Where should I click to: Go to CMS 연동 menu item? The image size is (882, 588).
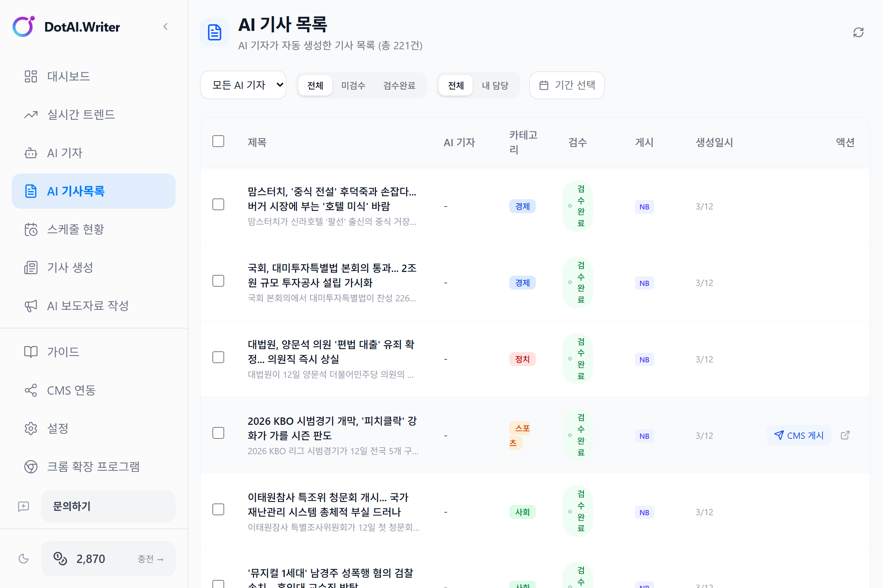94,390
